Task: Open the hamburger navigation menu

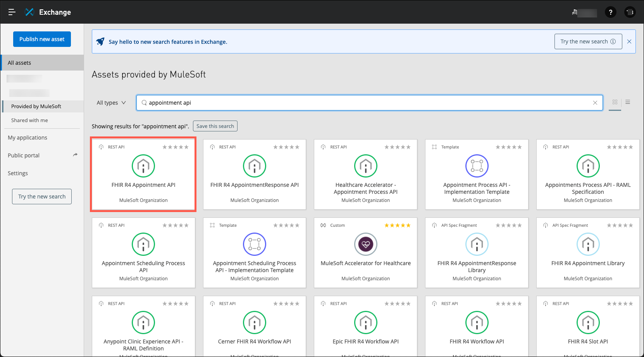Action: 12,12
